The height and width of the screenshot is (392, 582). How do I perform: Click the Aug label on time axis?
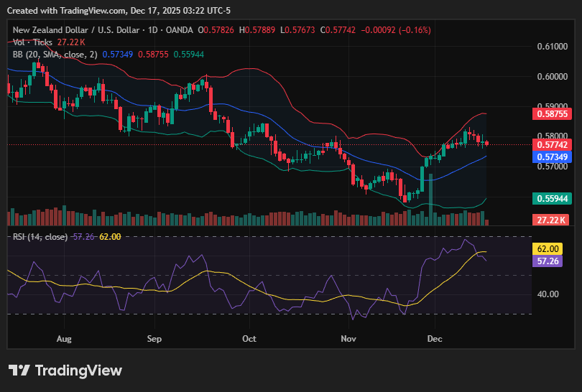click(64, 337)
